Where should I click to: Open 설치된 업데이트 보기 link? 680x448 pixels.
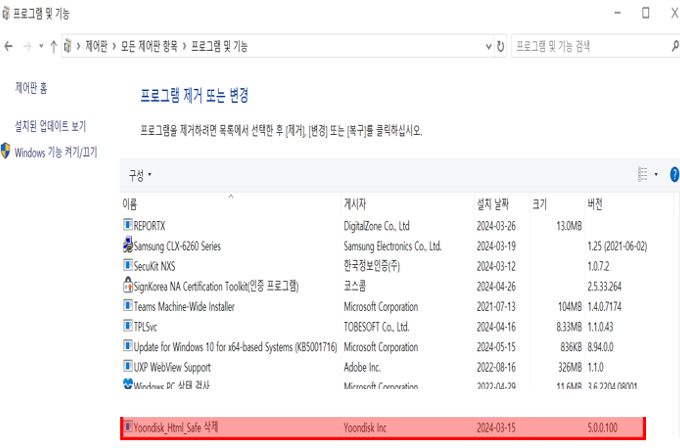50,126
